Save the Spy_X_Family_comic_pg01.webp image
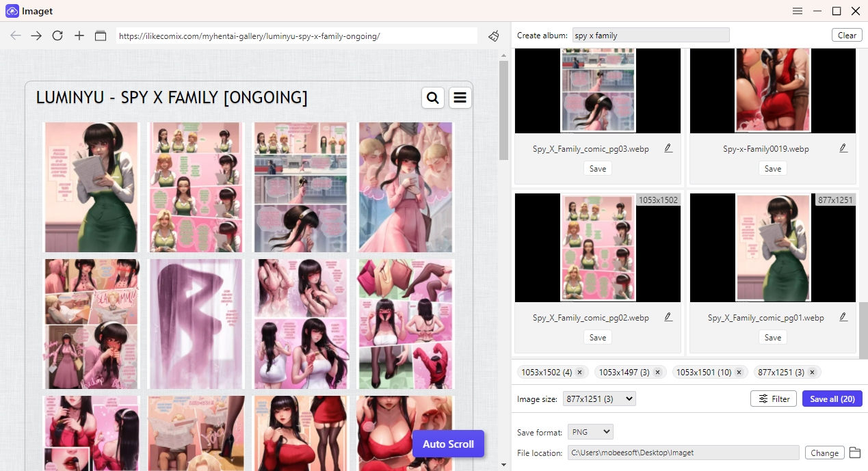This screenshot has width=868, height=471. tap(773, 338)
